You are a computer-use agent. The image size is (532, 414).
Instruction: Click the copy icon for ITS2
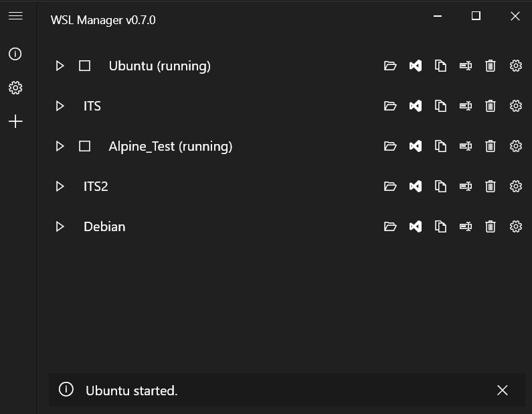pos(440,186)
